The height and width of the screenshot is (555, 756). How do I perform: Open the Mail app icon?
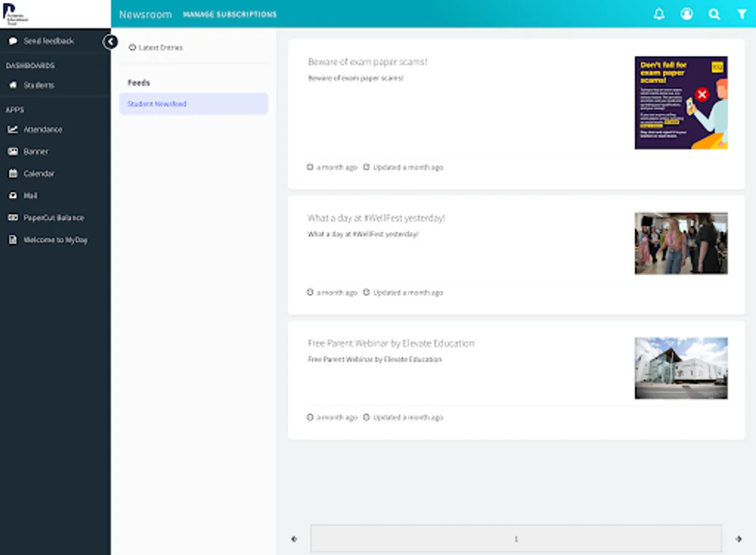pos(30,195)
